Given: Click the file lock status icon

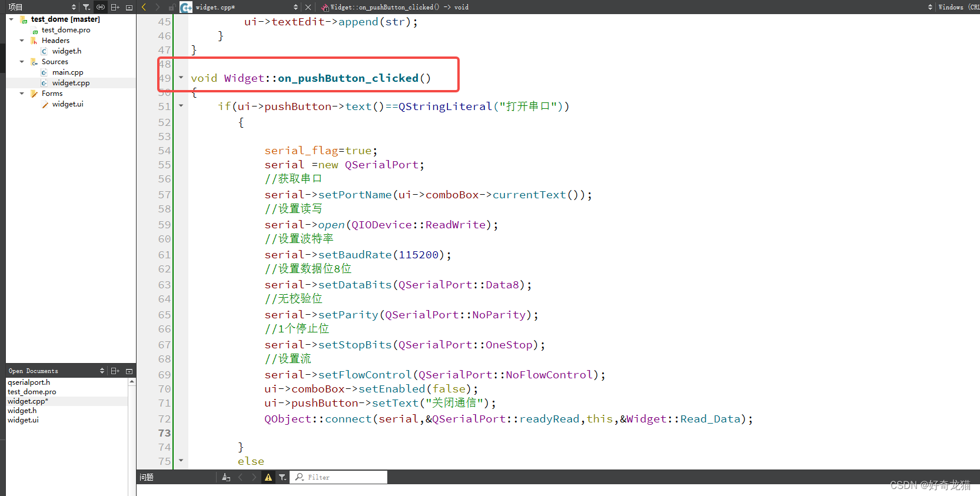Looking at the screenshot, I should (171, 7).
